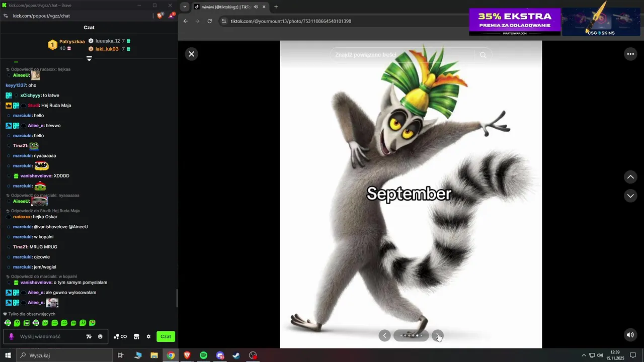Show next photo slide with right arrow
The image size is (644, 362).
point(438,335)
